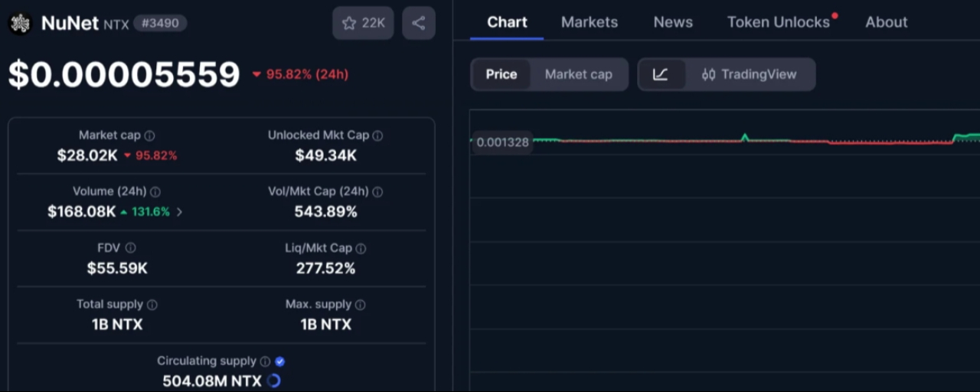Switch to the News tab

(x=673, y=22)
